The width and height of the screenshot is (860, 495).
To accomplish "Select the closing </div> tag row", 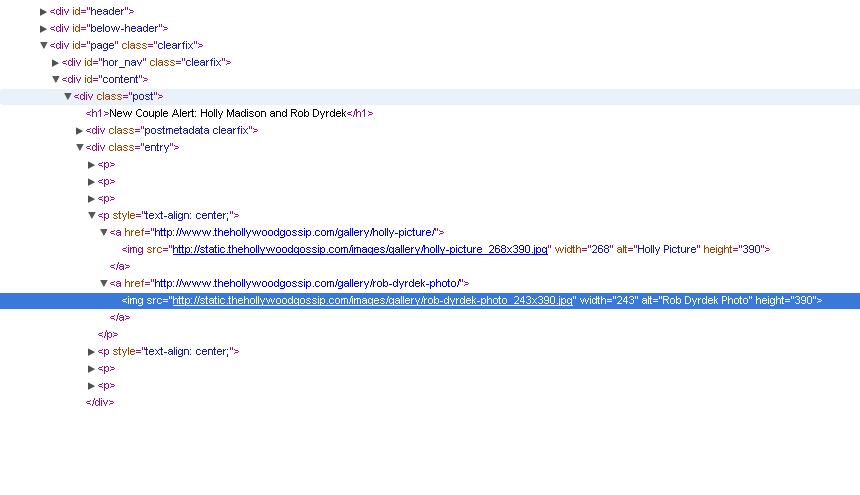I will coord(100,402).
